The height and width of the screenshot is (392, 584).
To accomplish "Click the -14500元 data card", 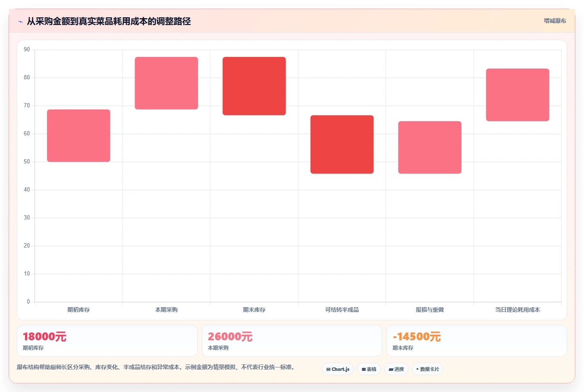I will pyautogui.click(x=477, y=341).
